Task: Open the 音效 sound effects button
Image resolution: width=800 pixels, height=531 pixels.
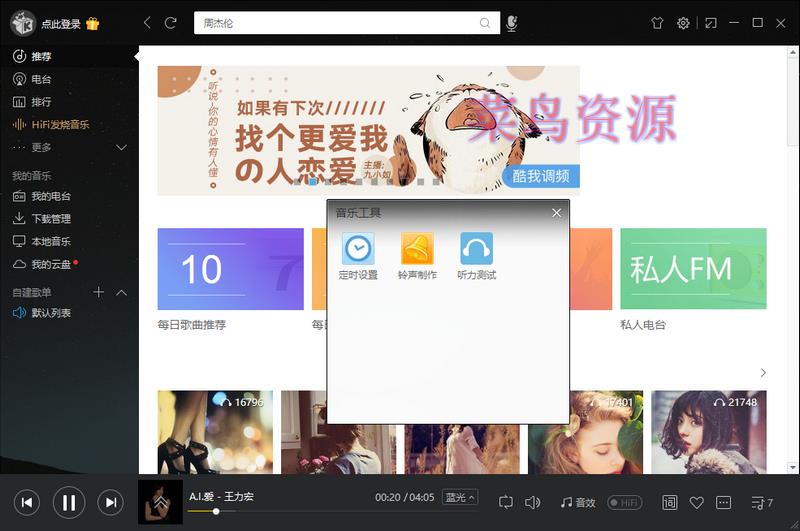Action: pos(578,502)
